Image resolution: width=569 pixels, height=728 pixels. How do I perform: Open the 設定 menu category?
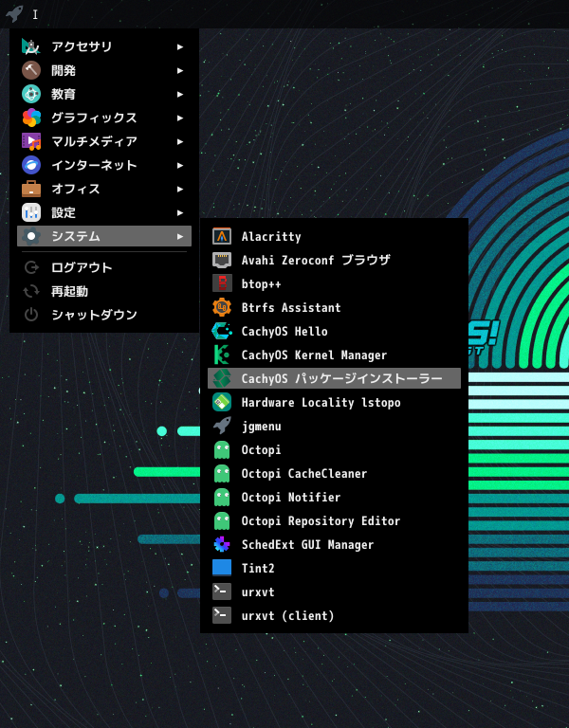click(104, 212)
